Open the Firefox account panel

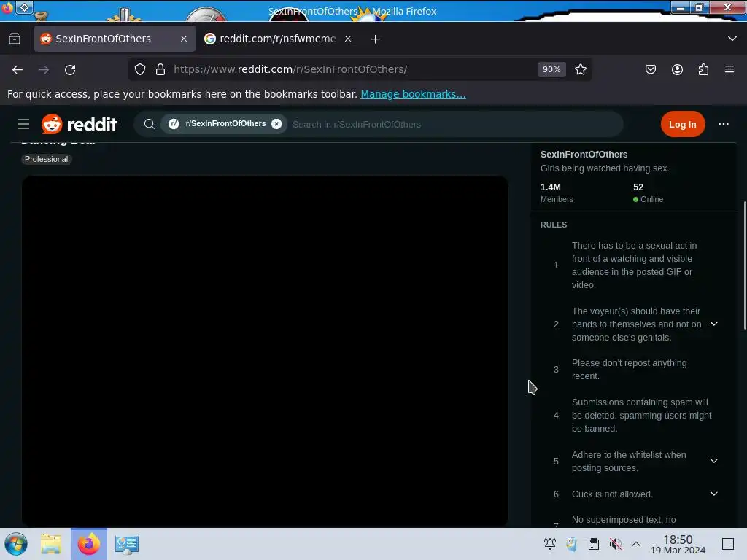677,69
